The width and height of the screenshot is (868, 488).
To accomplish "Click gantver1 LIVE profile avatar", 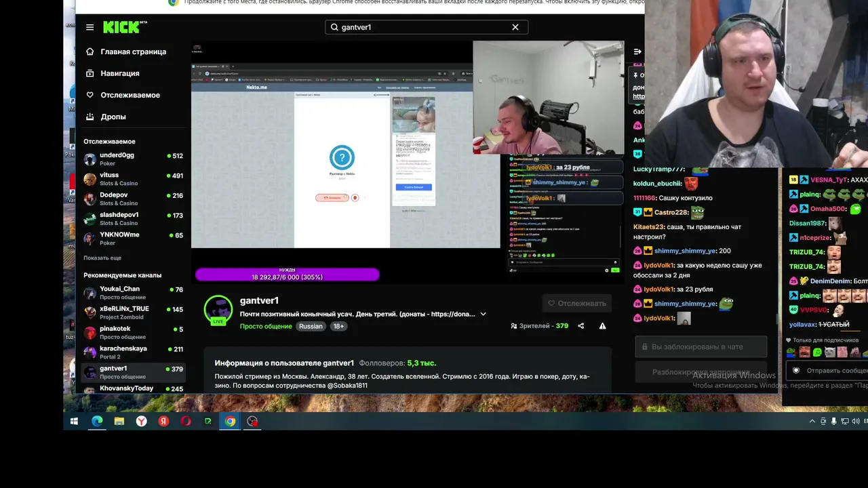I will point(218,310).
